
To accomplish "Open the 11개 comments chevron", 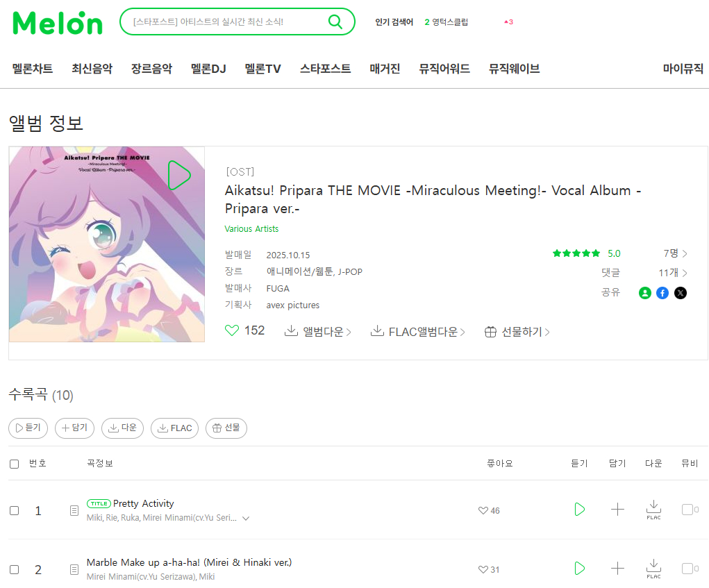I will tap(685, 273).
